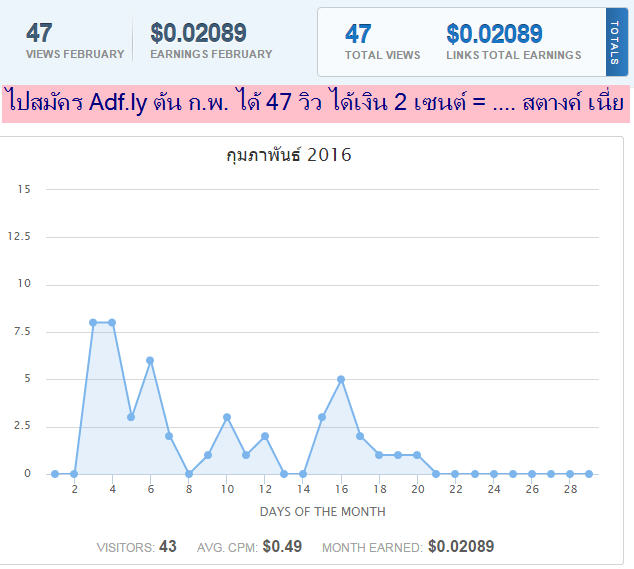Click the day 10 data point at 3
The height and width of the screenshot is (569, 634).
coord(227,417)
